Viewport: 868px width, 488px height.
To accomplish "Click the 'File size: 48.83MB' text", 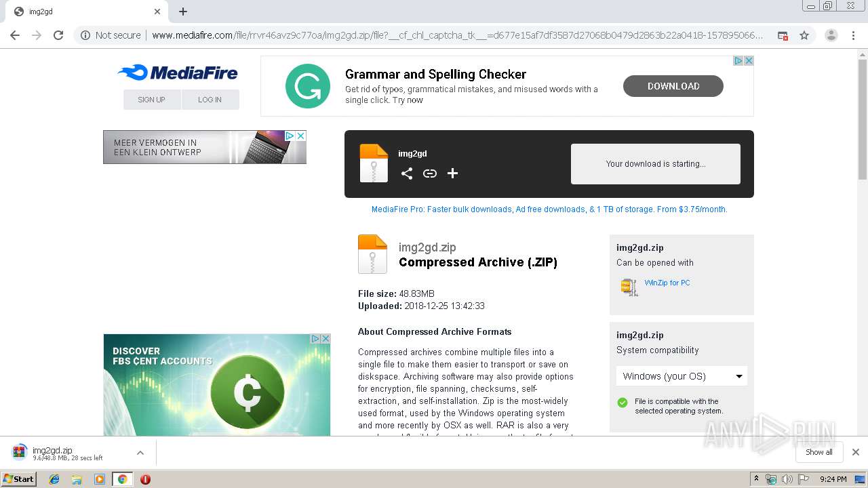I will coord(396,293).
